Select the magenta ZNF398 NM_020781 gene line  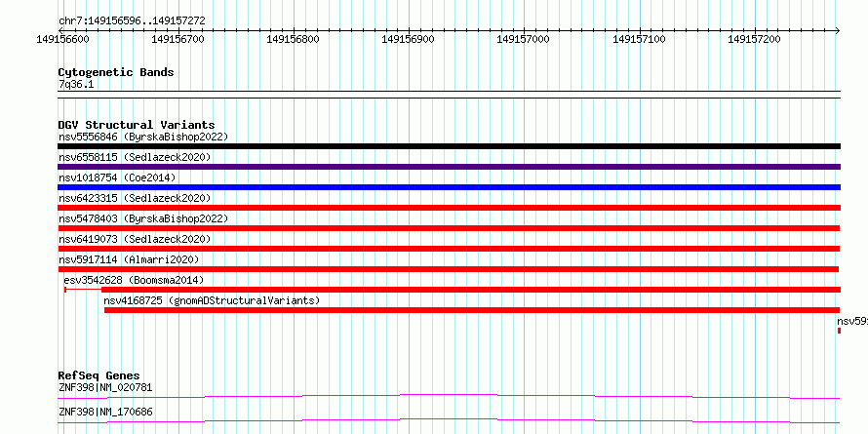point(449,396)
